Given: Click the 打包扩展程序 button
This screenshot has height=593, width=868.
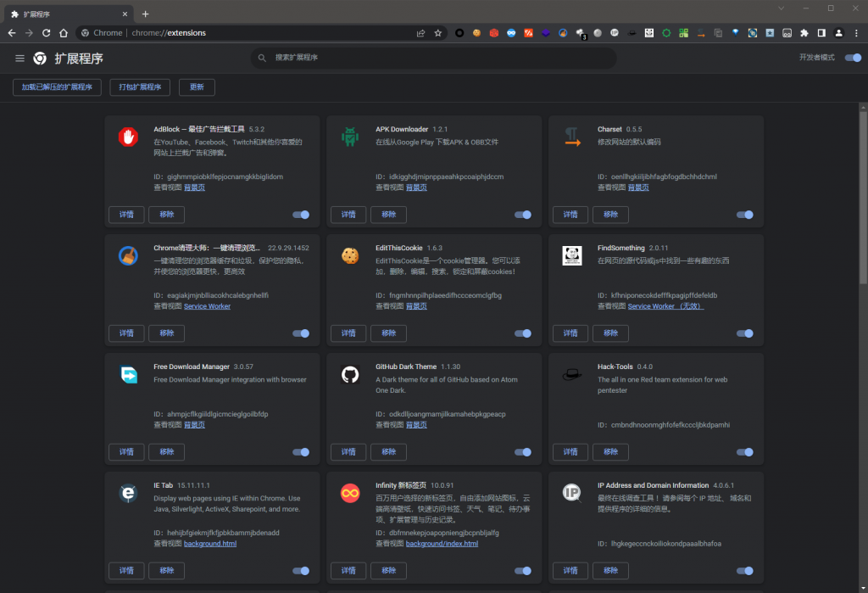Looking at the screenshot, I should click(140, 87).
